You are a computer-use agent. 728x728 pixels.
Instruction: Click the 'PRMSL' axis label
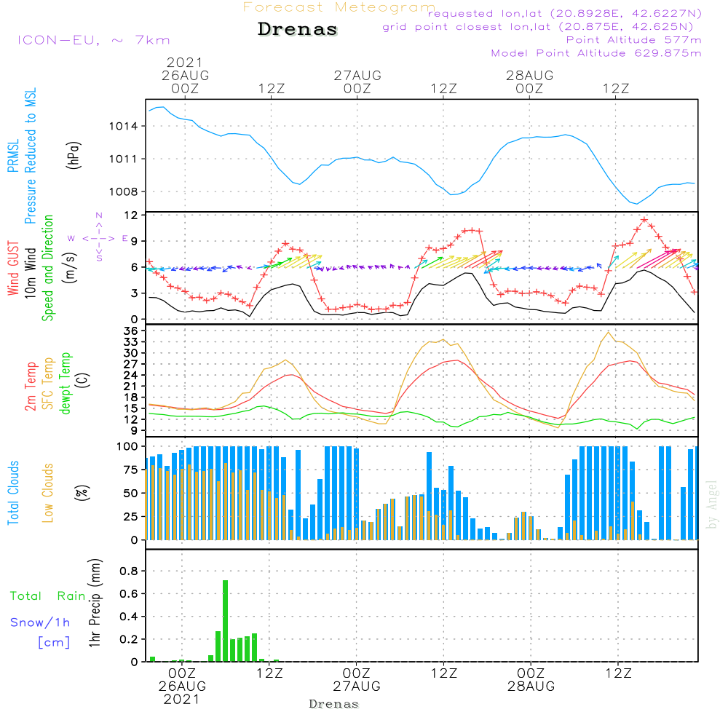[13, 155]
